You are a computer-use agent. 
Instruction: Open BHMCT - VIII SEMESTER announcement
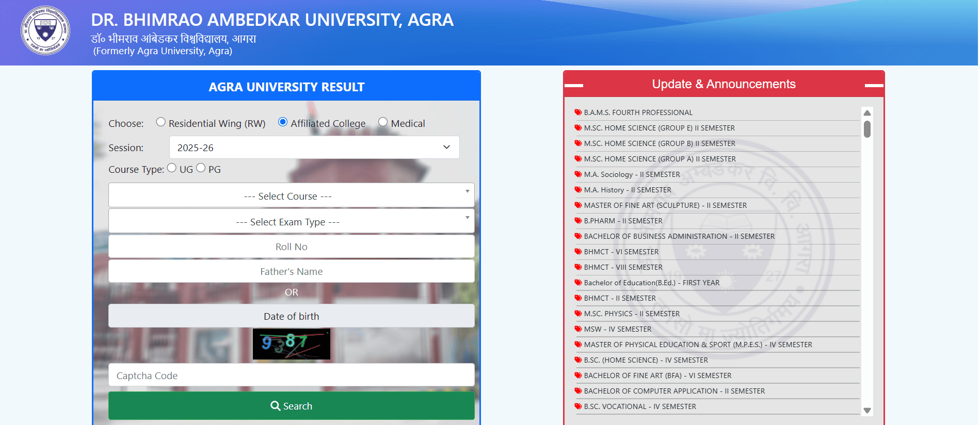click(x=623, y=267)
